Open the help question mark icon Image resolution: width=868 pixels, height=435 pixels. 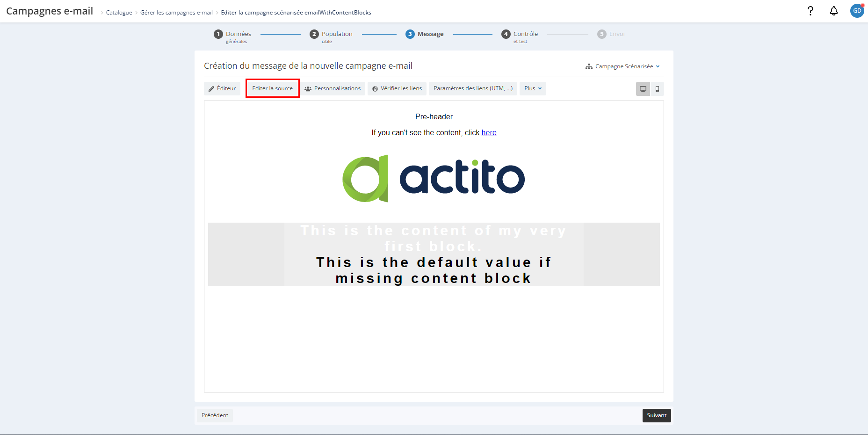810,11
